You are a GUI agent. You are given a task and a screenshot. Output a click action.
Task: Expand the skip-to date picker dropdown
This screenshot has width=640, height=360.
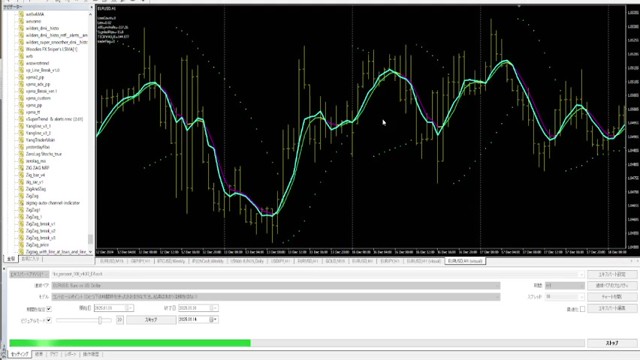pos(214,320)
